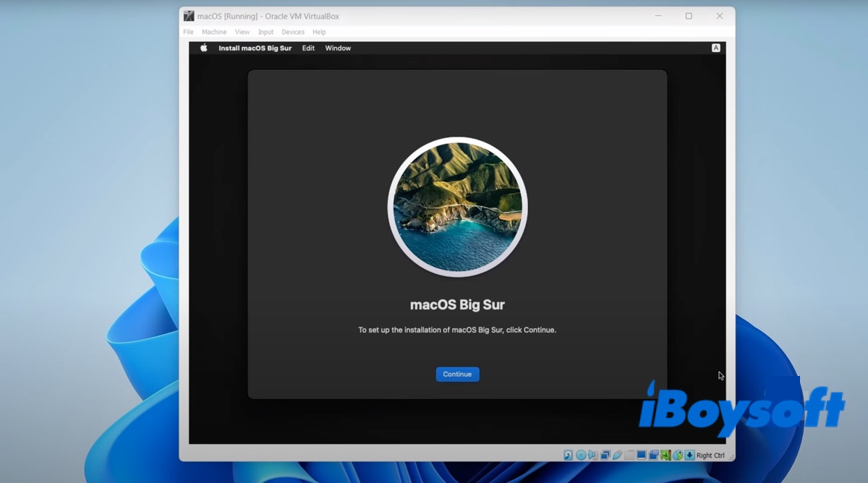This screenshot has height=483, width=868.
Task: Click the round Big Sur landscape image
Action: [457, 207]
